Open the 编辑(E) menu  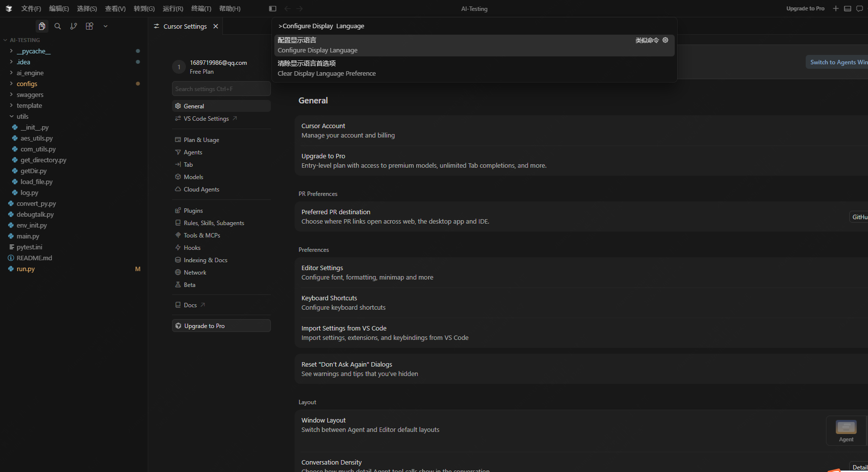[59, 8]
